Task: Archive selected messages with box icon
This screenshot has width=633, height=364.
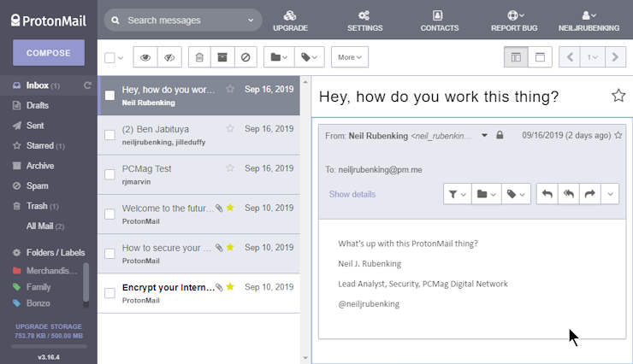Action: tap(222, 57)
